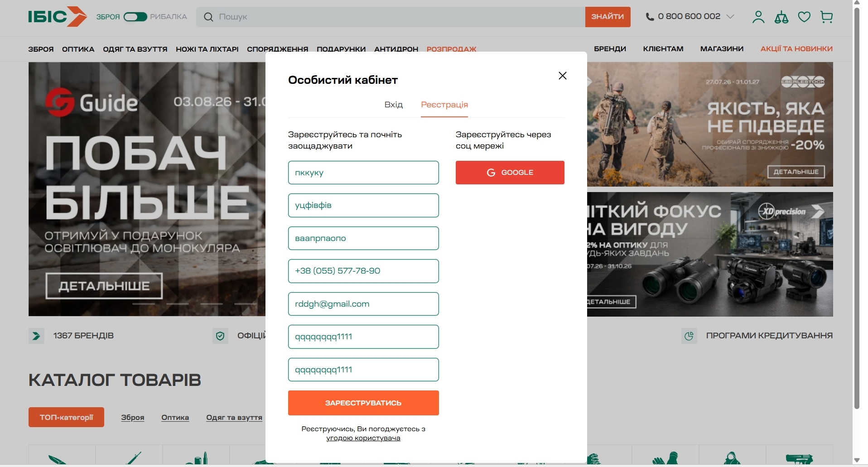Focus the phone number input field
This screenshot has width=868, height=467.
(x=363, y=271)
